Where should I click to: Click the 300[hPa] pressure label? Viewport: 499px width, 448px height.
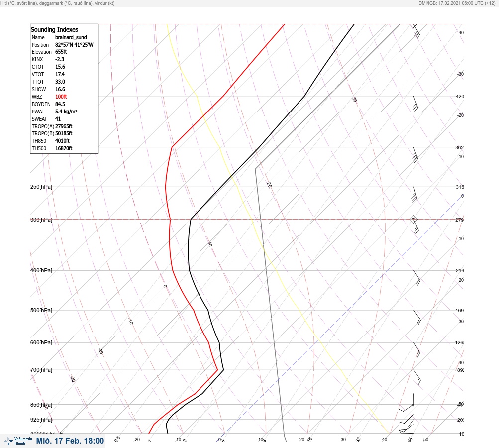click(41, 220)
